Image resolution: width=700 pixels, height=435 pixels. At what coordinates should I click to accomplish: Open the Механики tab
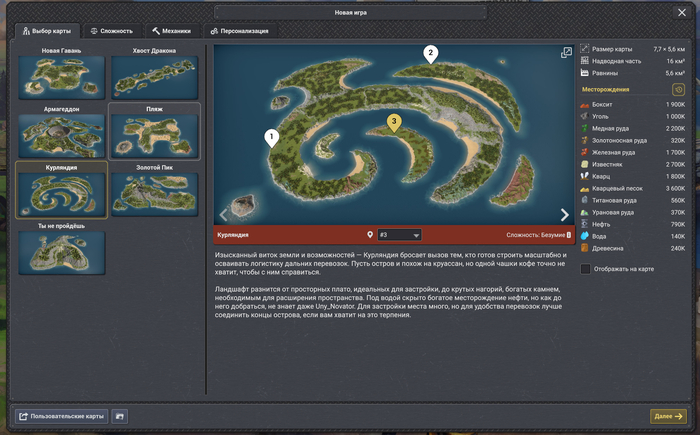click(171, 31)
